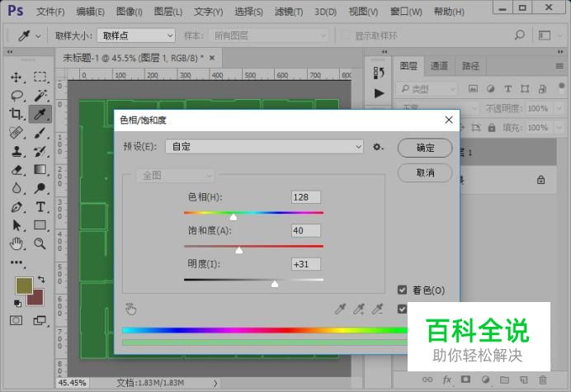Image resolution: width=571 pixels, height=392 pixels.
Task: Select the Blur tool
Action: (x=17, y=188)
